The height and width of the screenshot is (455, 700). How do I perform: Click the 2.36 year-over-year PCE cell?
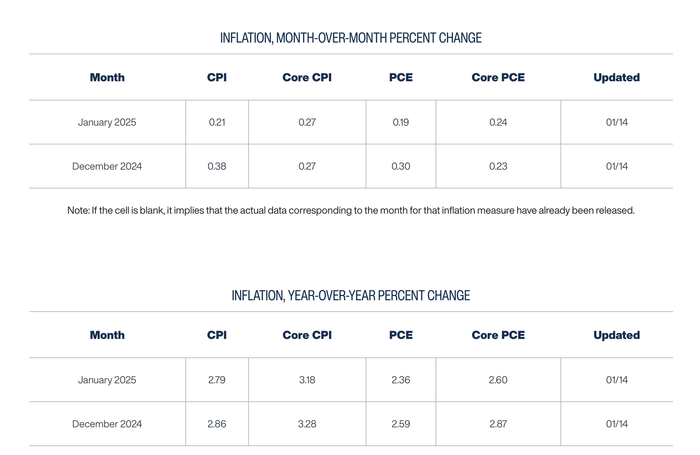point(400,380)
